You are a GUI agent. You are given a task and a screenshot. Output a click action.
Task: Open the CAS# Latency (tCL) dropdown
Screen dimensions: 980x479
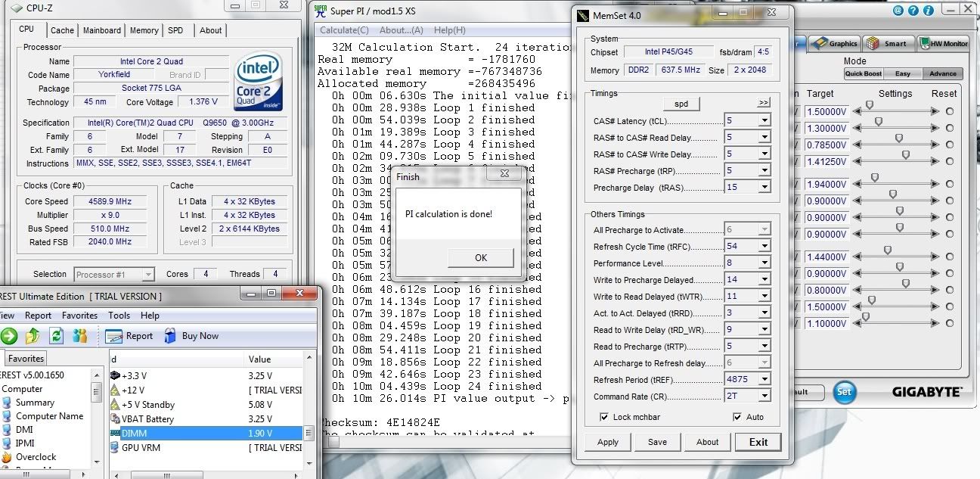tap(764, 120)
